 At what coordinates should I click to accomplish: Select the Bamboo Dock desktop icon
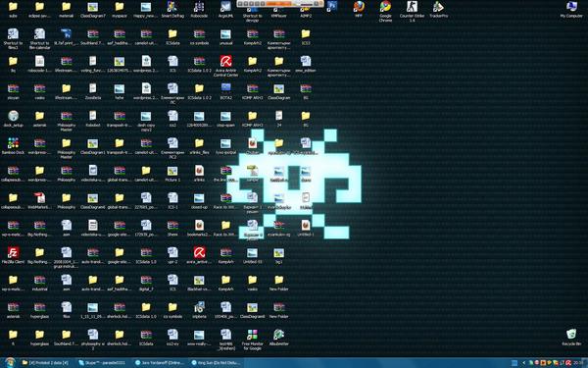click(x=13, y=145)
